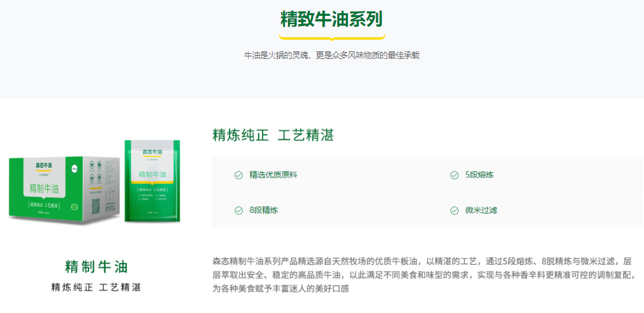
Task: Click the subtitle 牛油是火锅的灵魂
Action: pyautogui.click(x=332, y=56)
